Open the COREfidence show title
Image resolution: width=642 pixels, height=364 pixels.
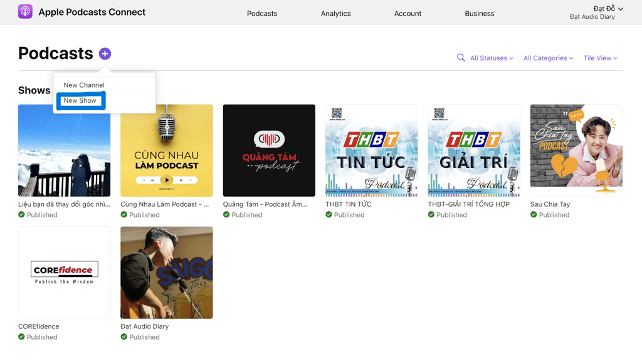38,326
